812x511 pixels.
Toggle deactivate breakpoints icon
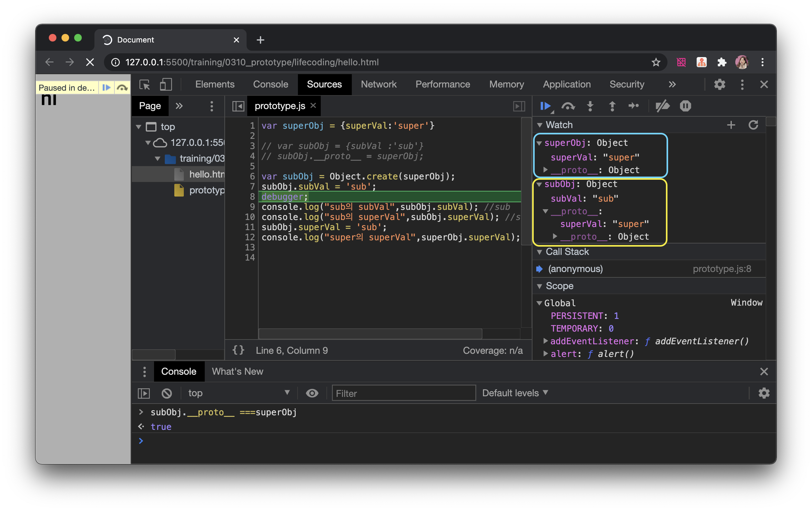[x=662, y=106]
